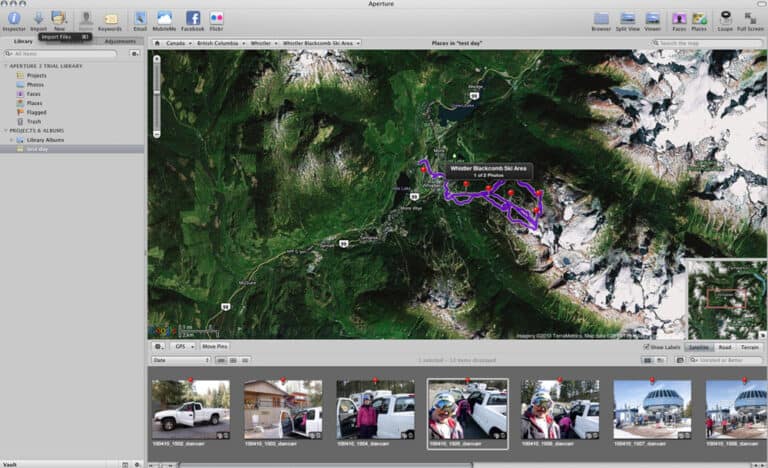Enter Full Screen mode icon
Screen dimensions: 768x468
point(750,19)
